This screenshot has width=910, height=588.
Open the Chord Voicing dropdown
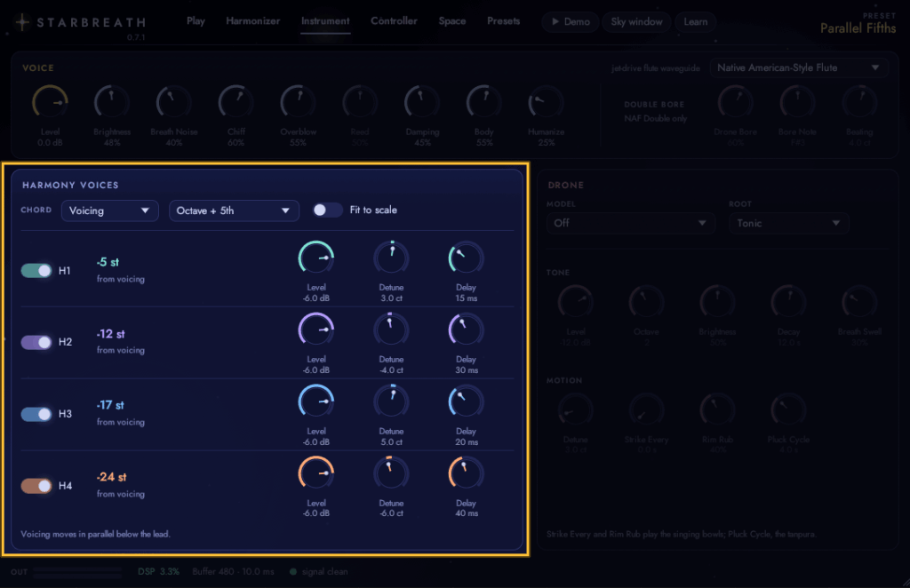coord(109,211)
